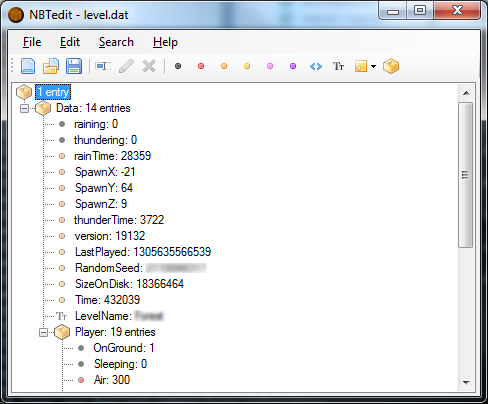This screenshot has width=488, height=404.
Task: Save the file using the floppy disk icon
Action: tap(74, 66)
